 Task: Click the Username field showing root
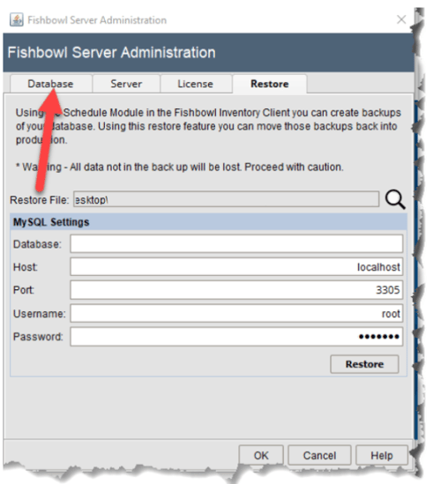coord(236,313)
